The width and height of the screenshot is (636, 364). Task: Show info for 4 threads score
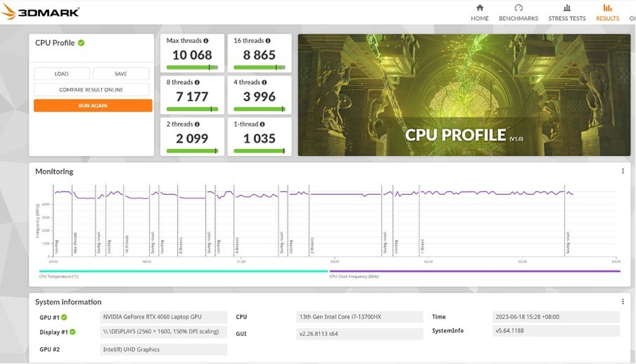(x=264, y=82)
